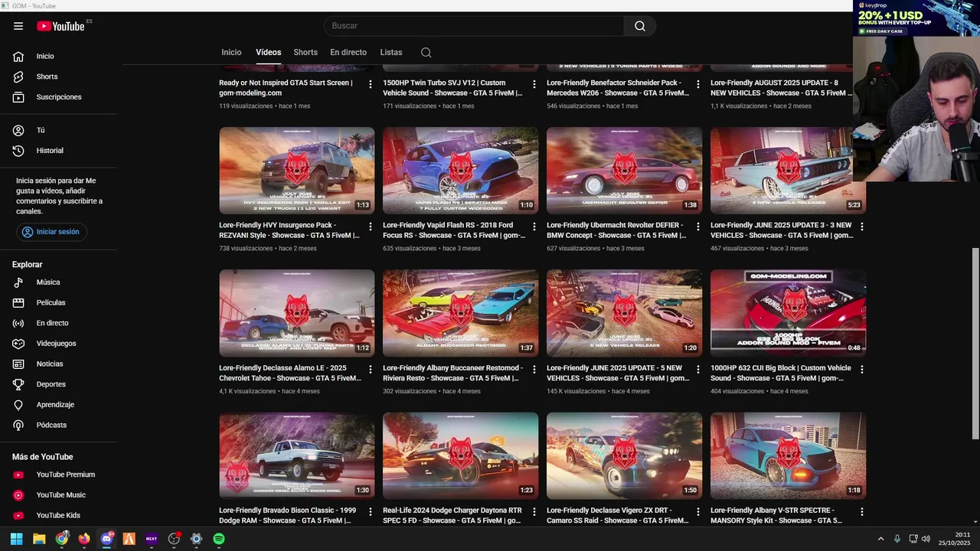Play the Ubermacht Revolter DEFIER thumbnail
Viewport: 980px width, 551px height.
(624, 171)
